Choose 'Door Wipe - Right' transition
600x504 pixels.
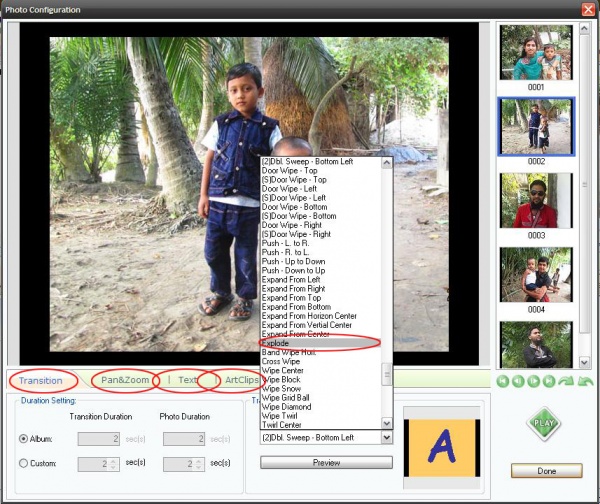click(x=321, y=225)
